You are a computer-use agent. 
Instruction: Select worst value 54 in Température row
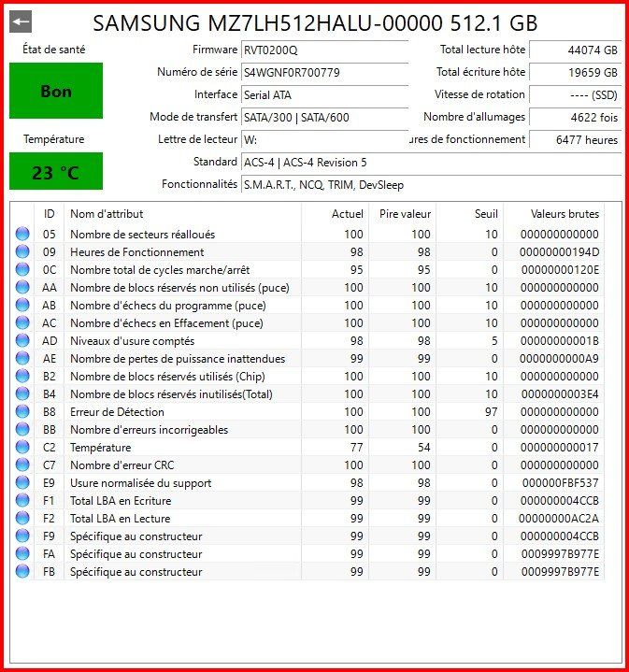coord(423,448)
